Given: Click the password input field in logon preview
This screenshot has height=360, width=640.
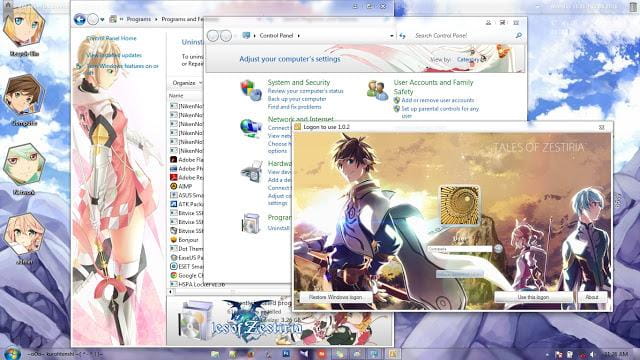Looking at the screenshot, I should pos(460,249).
